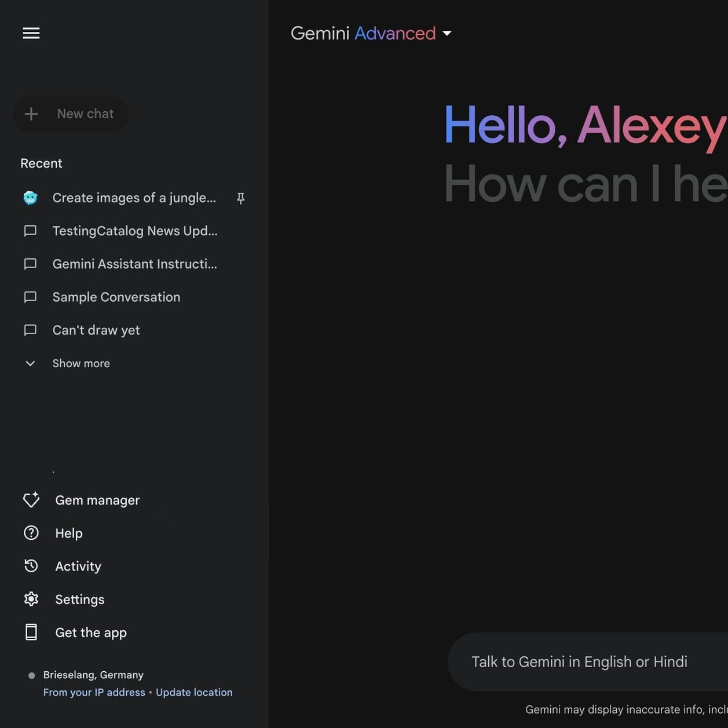This screenshot has height=728, width=728.
Task: Unpin the jungle images chat with the pin icon
Action: pos(241,198)
